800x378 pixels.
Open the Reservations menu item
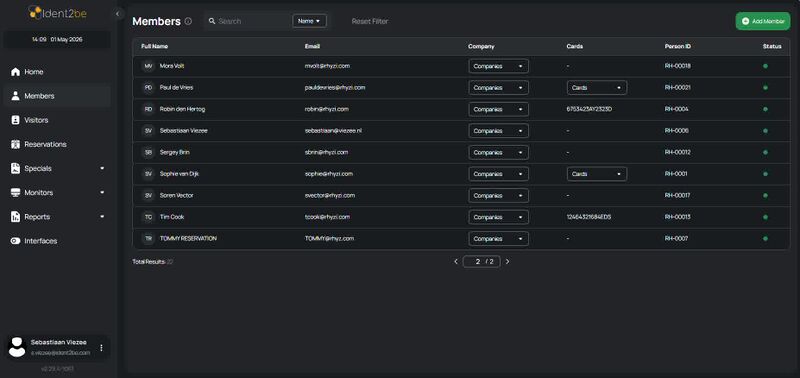click(x=57, y=144)
